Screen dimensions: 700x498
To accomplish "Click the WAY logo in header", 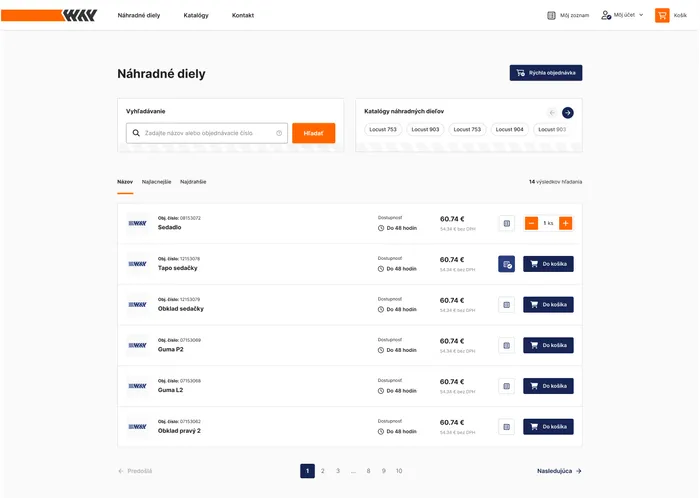I will click(x=49, y=15).
